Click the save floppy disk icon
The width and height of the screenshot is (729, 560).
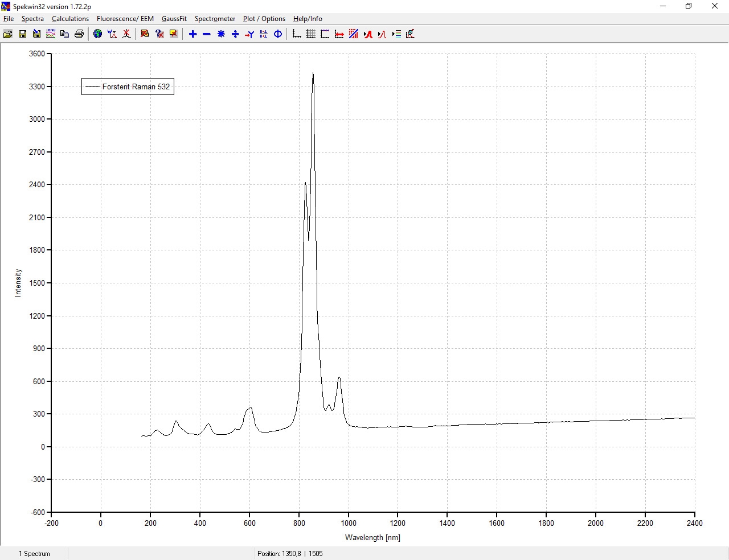pyautogui.click(x=22, y=34)
